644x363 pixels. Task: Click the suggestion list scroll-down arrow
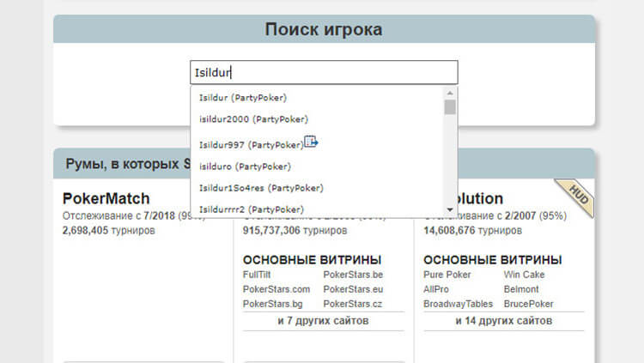click(450, 210)
